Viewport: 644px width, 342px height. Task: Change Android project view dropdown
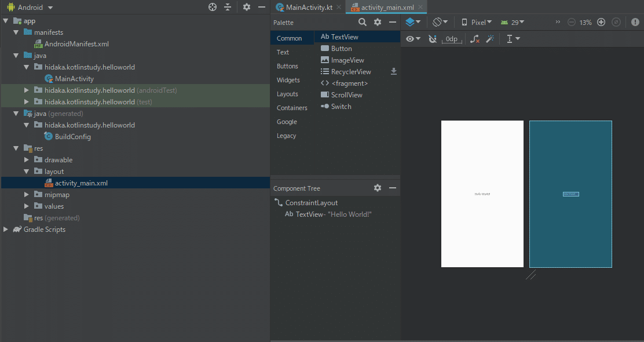(30, 8)
